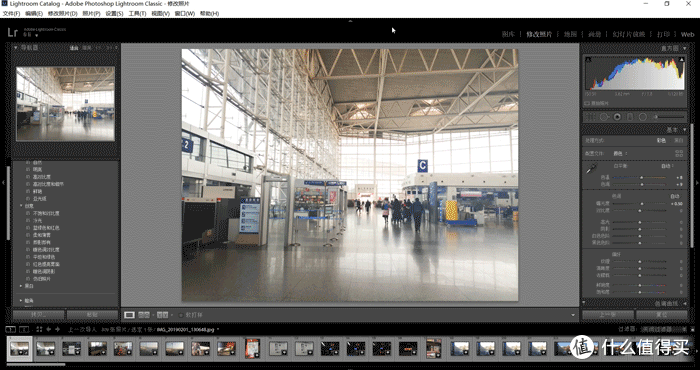Image resolution: width=700 pixels, height=370 pixels.
Task: Adjust the 曝光度 slider
Action: tap(639, 204)
